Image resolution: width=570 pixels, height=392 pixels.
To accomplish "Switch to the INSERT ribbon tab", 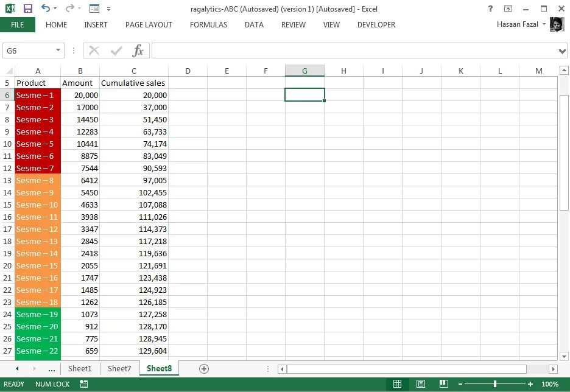I will [x=96, y=25].
